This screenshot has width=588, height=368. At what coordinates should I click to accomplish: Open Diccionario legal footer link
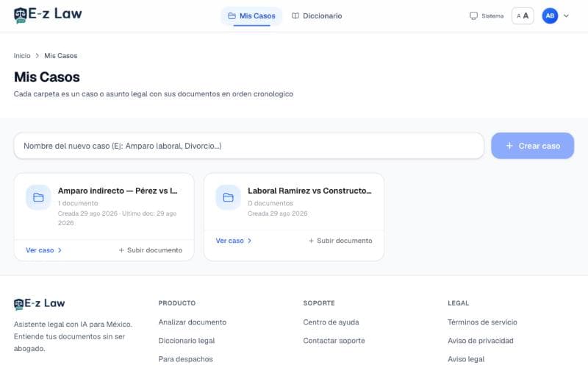tap(187, 341)
